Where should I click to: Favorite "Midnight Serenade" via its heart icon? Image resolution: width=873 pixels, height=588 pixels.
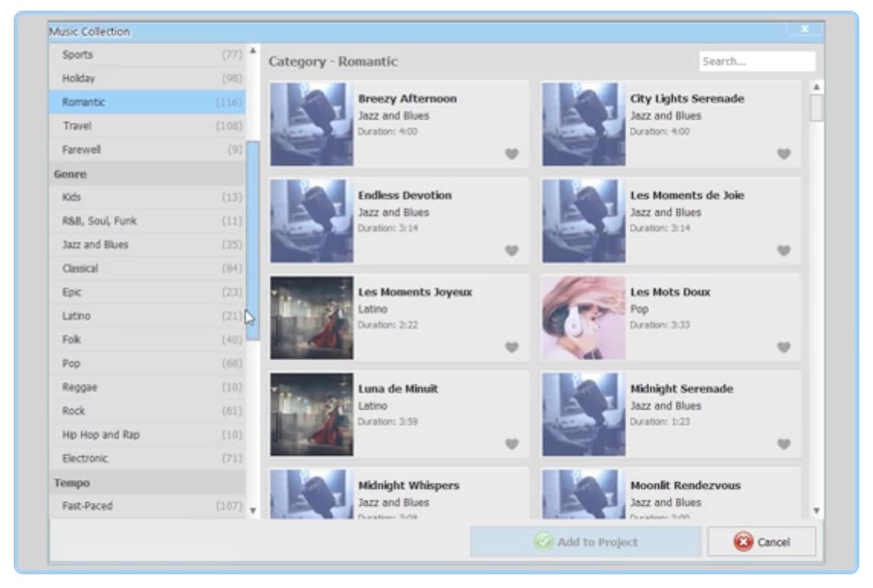(782, 443)
